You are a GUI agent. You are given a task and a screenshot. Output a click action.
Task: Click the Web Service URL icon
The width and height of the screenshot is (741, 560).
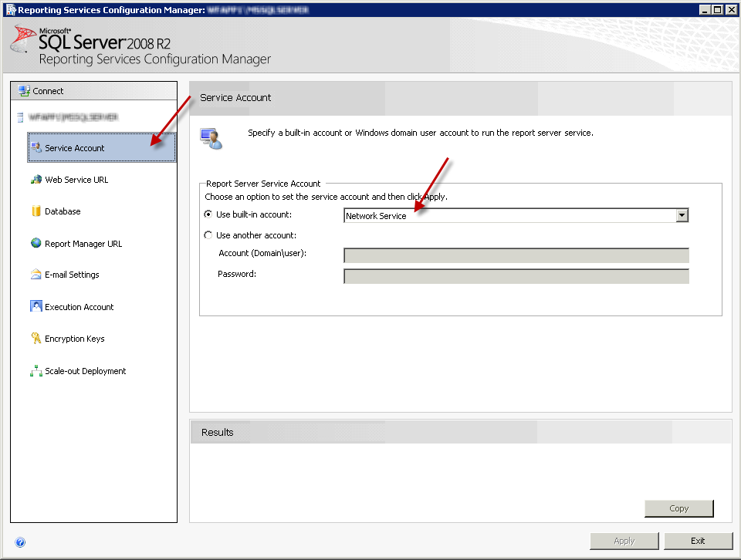[36, 180]
